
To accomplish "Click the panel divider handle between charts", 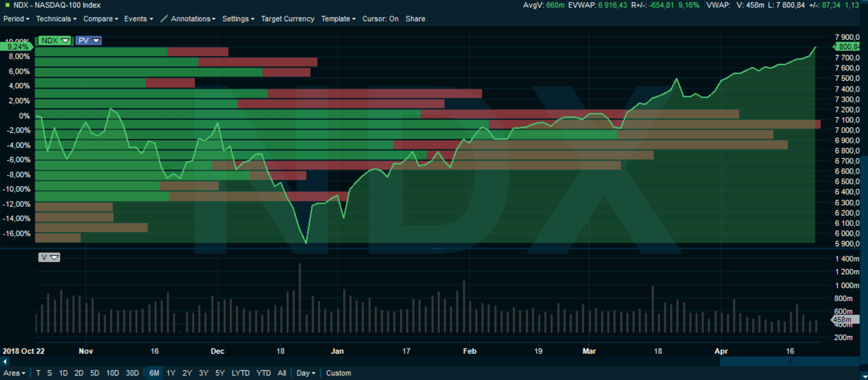I will (437, 248).
